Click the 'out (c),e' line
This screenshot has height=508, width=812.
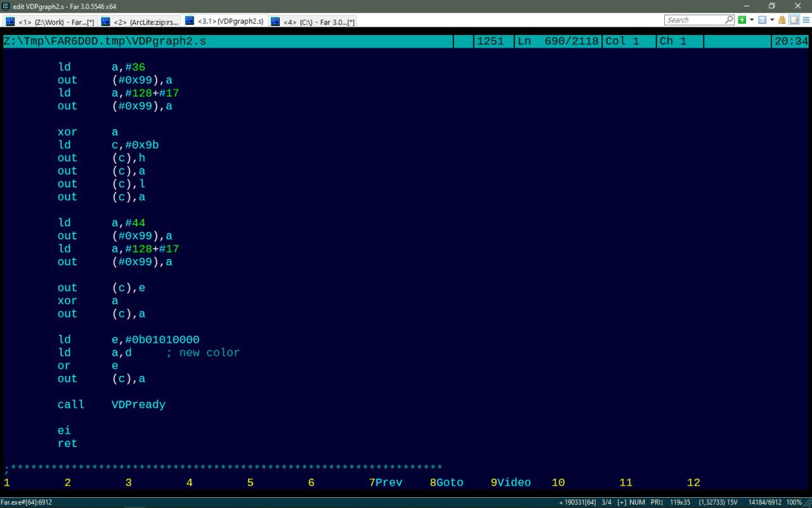(x=101, y=288)
